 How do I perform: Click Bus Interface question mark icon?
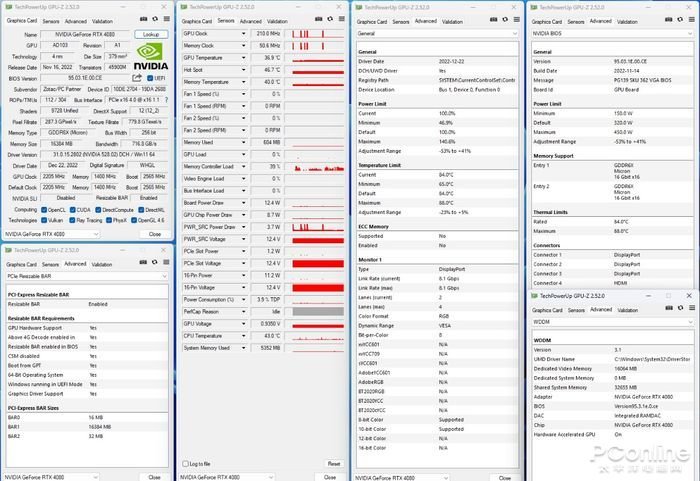click(167, 100)
